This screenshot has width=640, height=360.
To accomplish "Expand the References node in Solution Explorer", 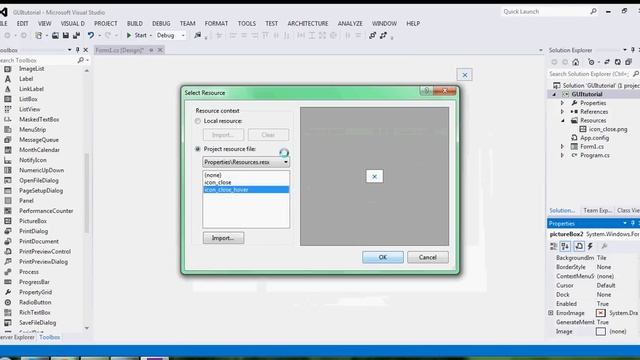I will pyautogui.click(x=562, y=112).
